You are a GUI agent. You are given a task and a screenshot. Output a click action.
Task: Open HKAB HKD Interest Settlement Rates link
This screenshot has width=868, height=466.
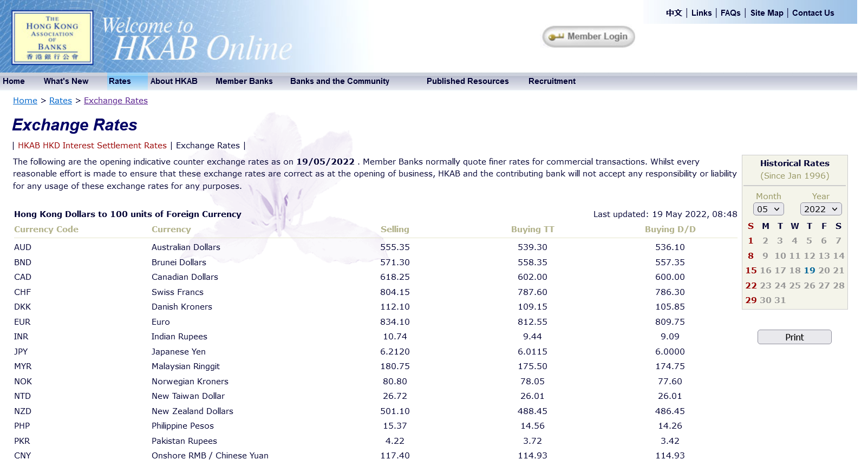(92, 146)
